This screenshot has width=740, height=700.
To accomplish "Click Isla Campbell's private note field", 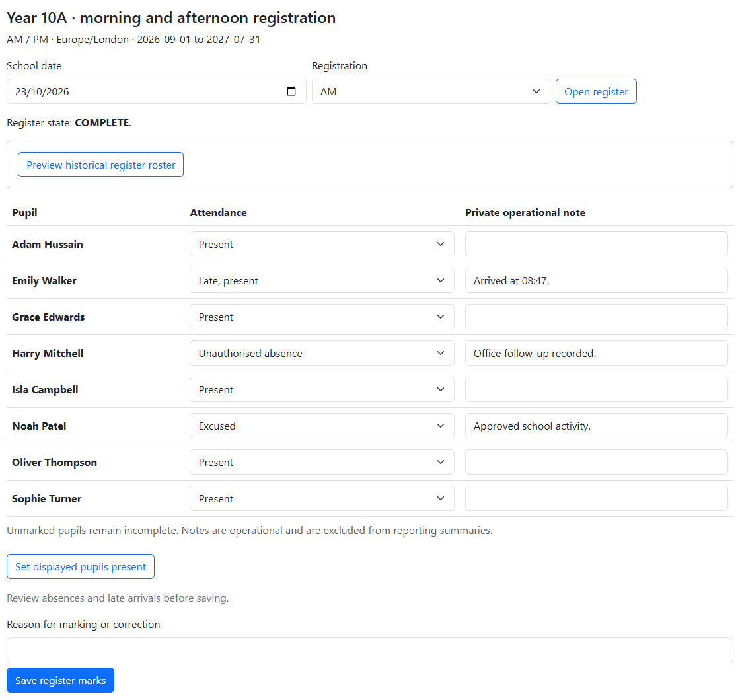I will (597, 389).
